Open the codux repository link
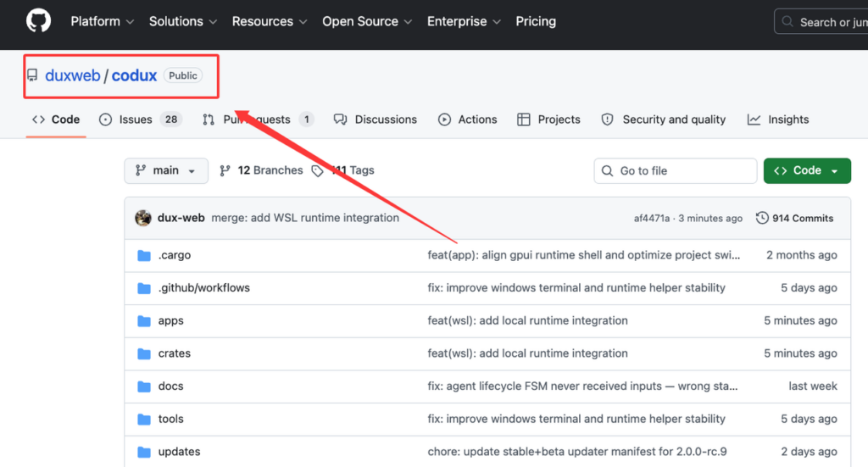Viewport: 868px width, 467px height. click(x=134, y=75)
